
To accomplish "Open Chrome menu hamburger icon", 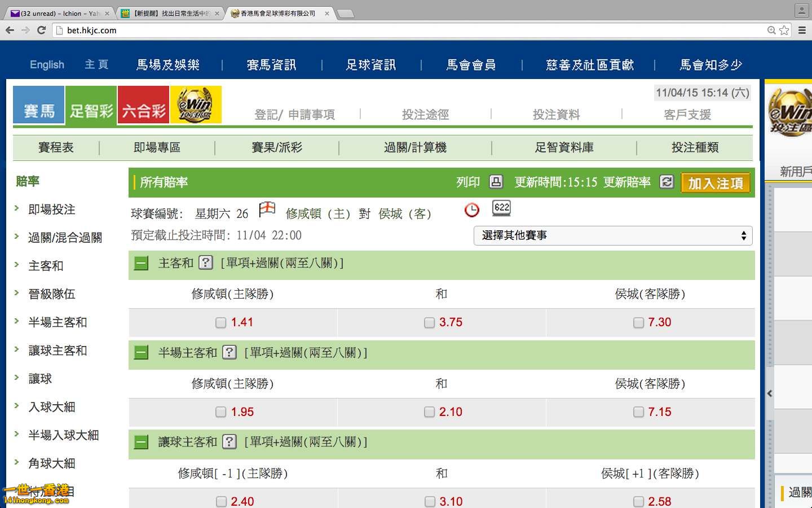I will point(802,30).
